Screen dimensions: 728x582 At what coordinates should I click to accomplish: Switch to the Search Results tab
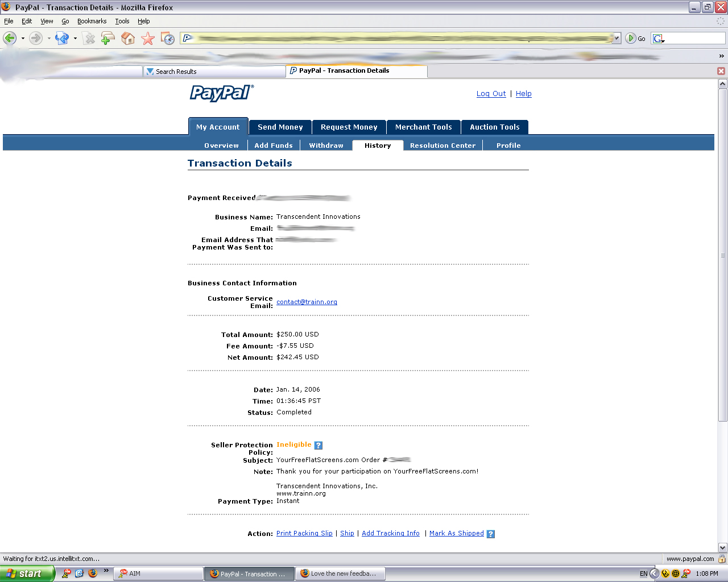[214, 72]
